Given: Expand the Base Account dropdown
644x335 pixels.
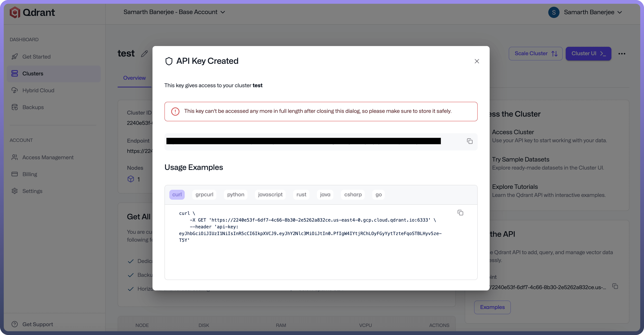Looking at the screenshot, I should point(174,12).
